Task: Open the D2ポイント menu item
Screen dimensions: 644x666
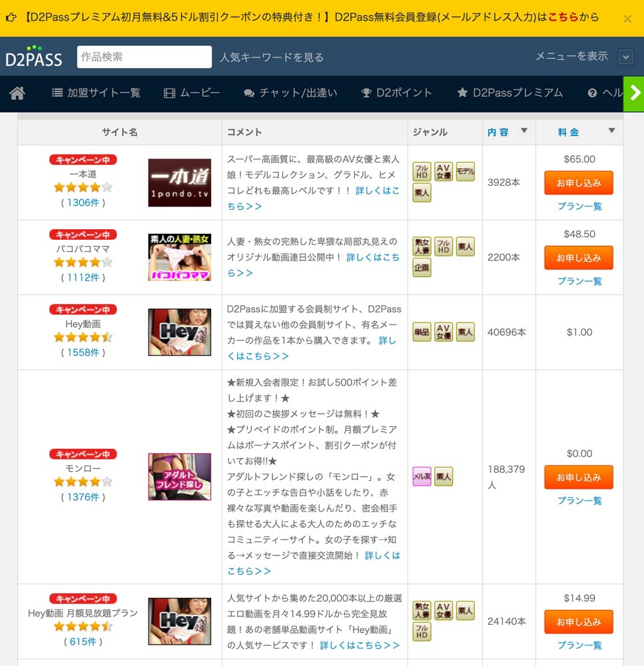Action: (x=397, y=93)
